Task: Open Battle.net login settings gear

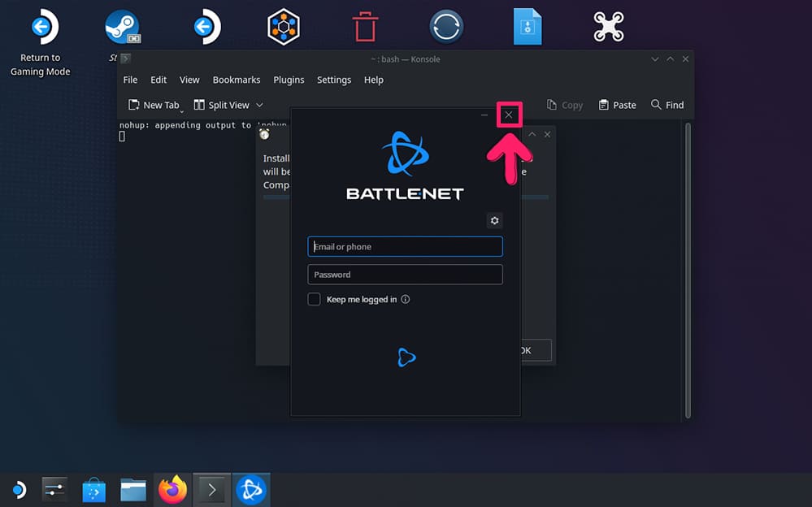Action: tap(494, 221)
